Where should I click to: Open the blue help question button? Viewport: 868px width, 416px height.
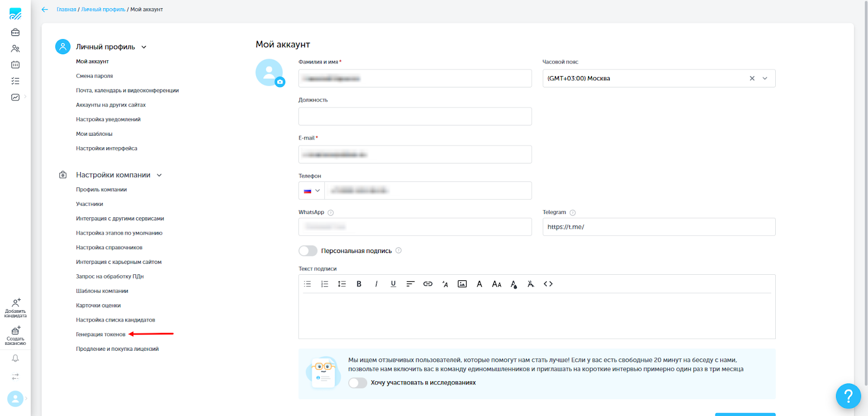848,396
